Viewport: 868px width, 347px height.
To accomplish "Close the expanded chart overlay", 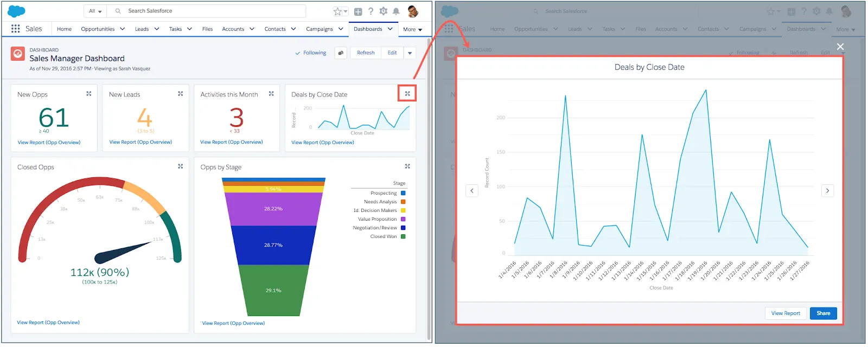I will (840, 47).
